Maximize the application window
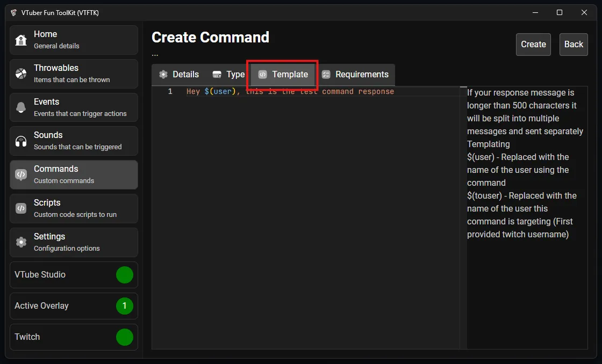Screen dimensions: 602x364 pos(560,12)
